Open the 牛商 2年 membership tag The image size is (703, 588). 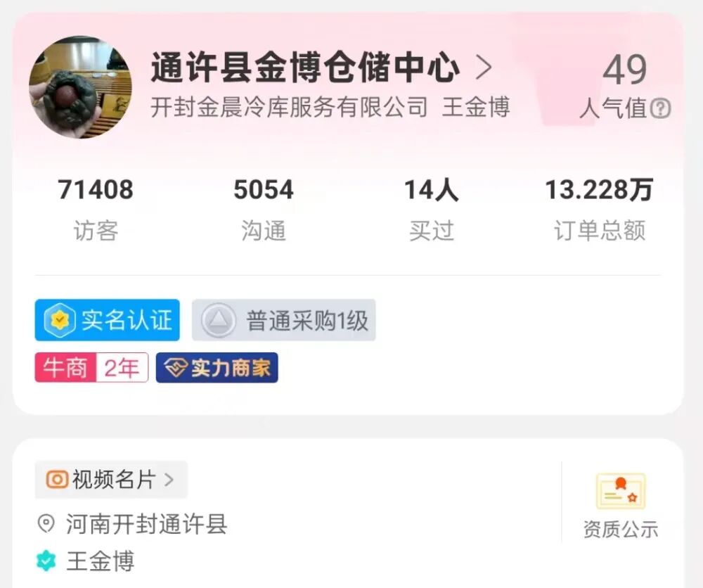click(91, 368)
